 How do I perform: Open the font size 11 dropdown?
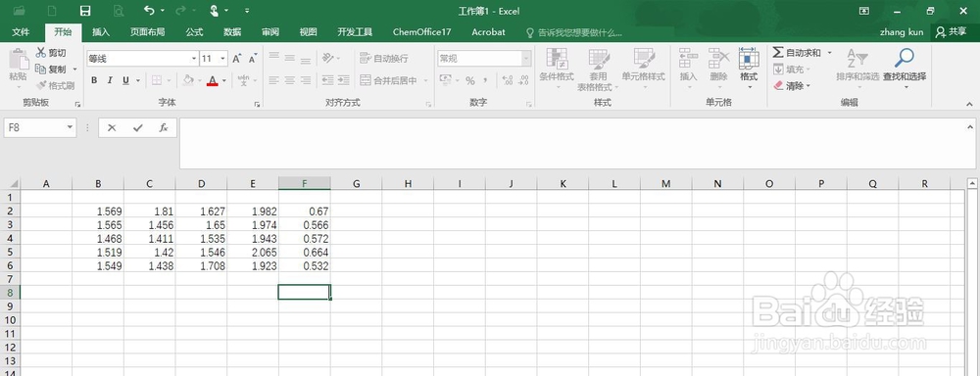223,59
